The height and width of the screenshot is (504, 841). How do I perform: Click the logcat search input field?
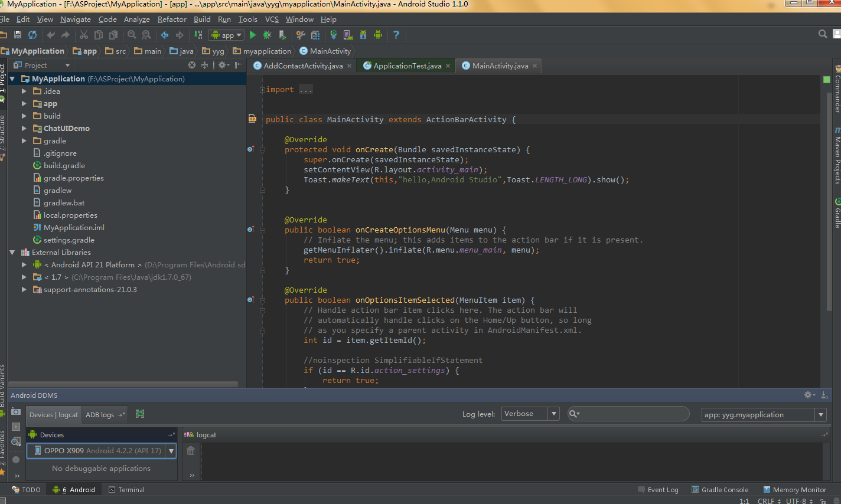pos(628,414)
